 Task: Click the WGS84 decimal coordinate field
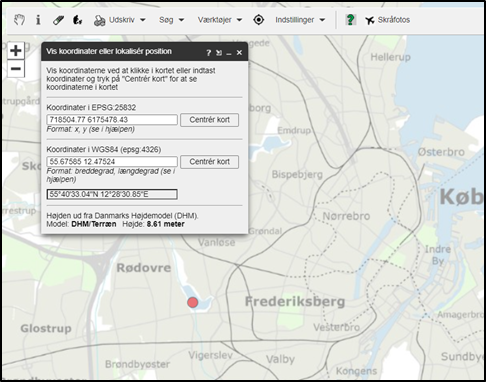point(112,162)
